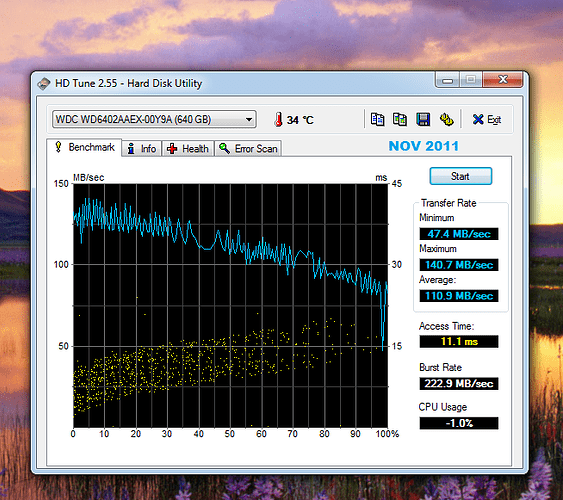This screenshot has width=563, height=500.
Task: Minimize the HD Tune window
Action: click(447, 80)
